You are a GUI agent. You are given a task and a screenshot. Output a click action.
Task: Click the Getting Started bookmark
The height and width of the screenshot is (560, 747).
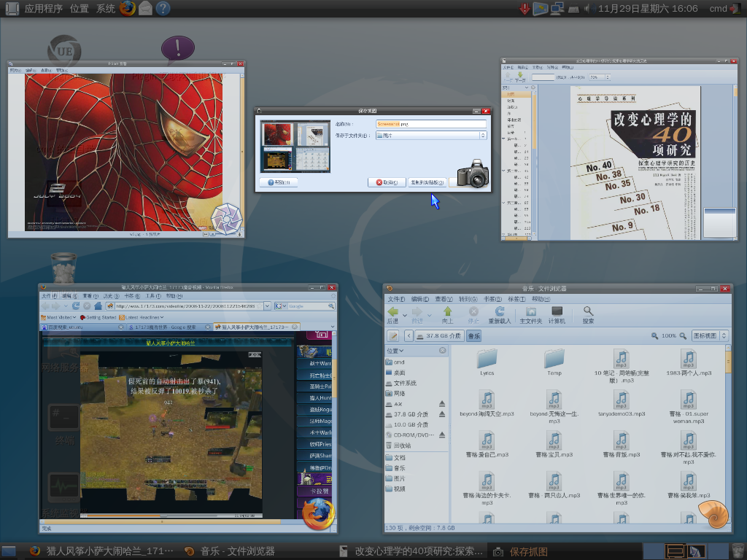[x=98, y=317]
